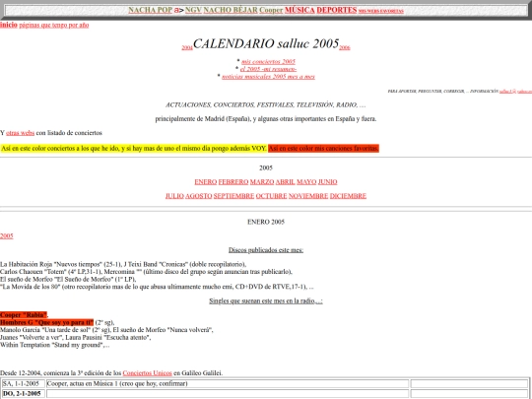Open 'mis conciertos 2005'
This screenshot has width=532, height=399.
(x=268, y=61)
